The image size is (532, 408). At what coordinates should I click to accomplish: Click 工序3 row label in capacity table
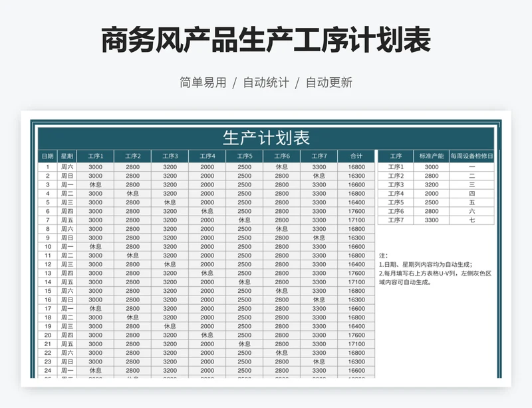pyautogui.click(x=396, y=185)
